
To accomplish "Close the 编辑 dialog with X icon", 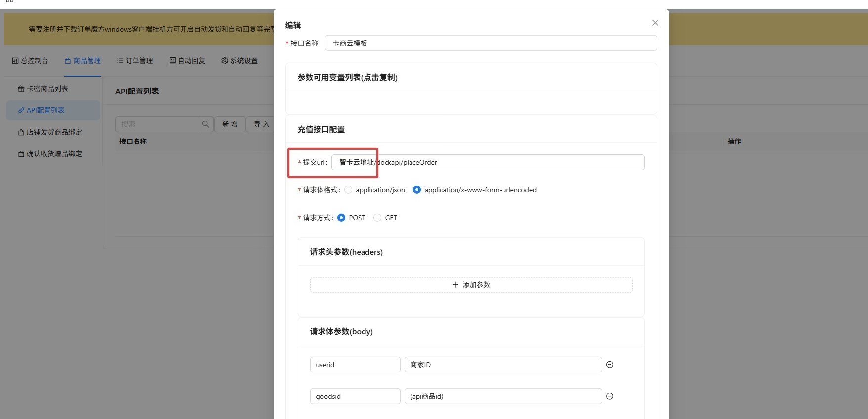I will click(x=655, y=23).
